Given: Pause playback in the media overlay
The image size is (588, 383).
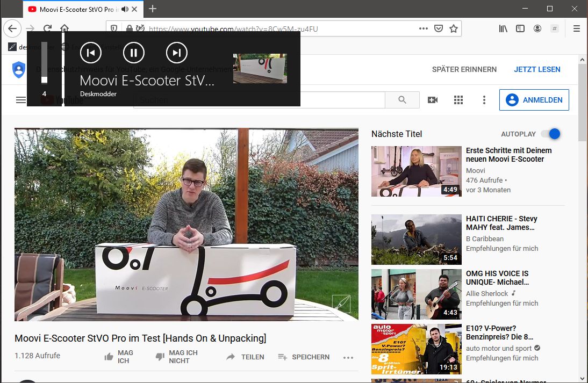Looking at the screenshot, I should [134, 52].
